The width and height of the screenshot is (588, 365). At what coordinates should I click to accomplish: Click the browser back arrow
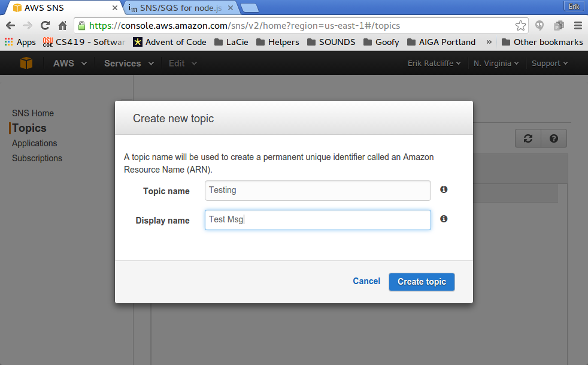pos(11,26)
